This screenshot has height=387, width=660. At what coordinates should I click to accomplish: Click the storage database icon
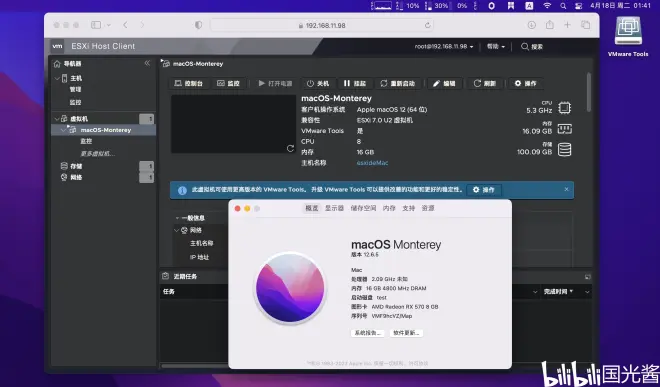(564, 149)
